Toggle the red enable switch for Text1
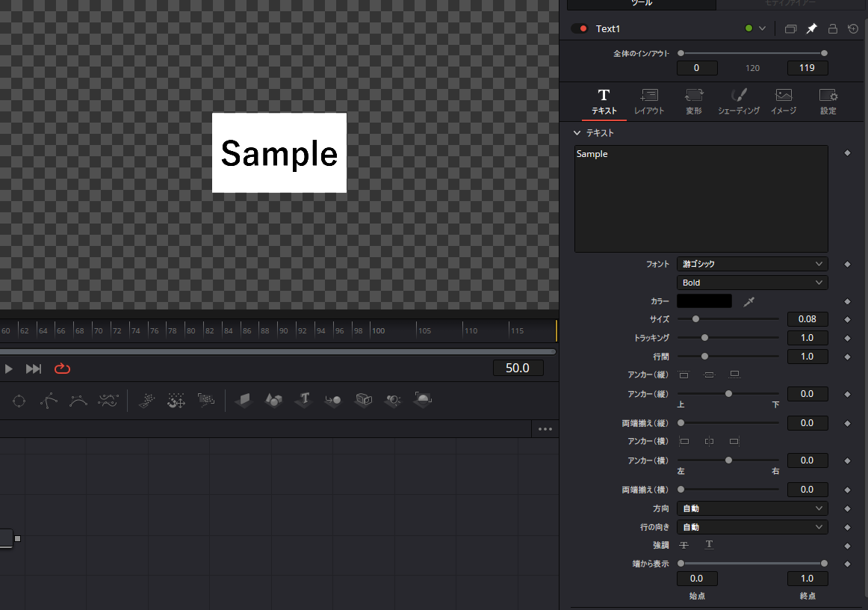 point(581,28)
